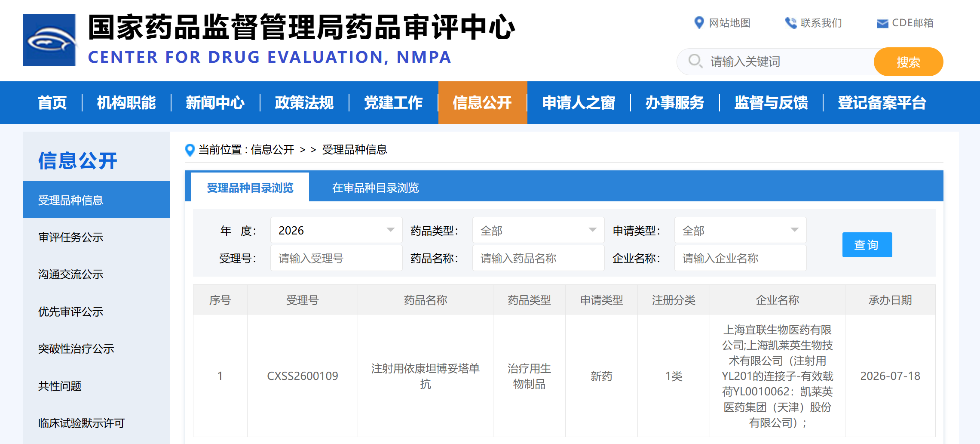The width and height of the screenshot is (980, 444).
Task: Open 新闻中心 navigation item
Action: pyautogui.click(x=215, y=103)
